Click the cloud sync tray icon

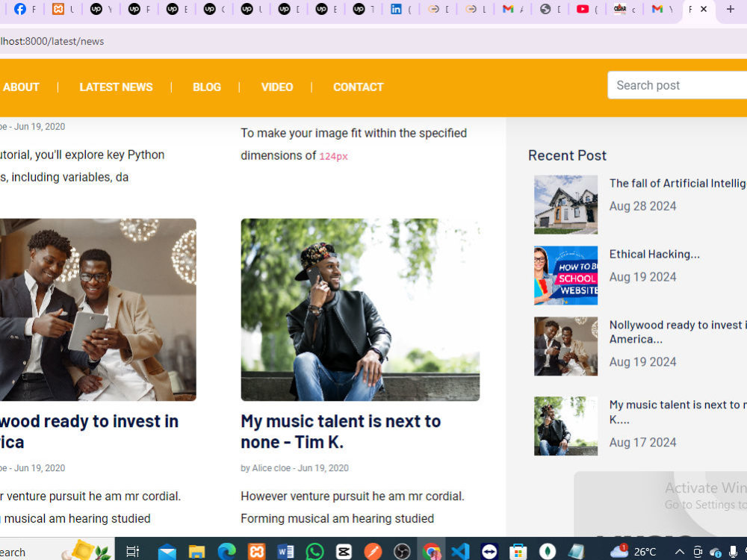point(715,552)
